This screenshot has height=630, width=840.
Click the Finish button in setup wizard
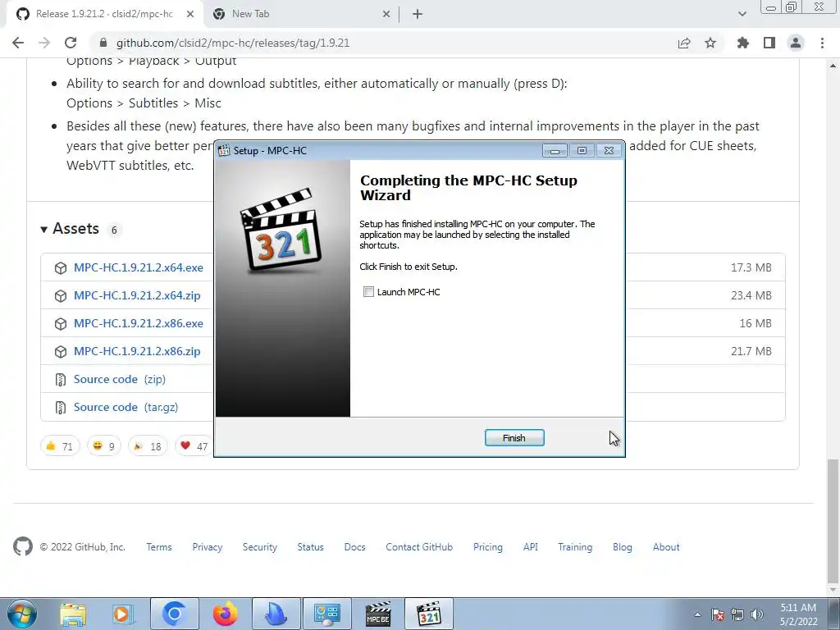(x=514, y=438)
